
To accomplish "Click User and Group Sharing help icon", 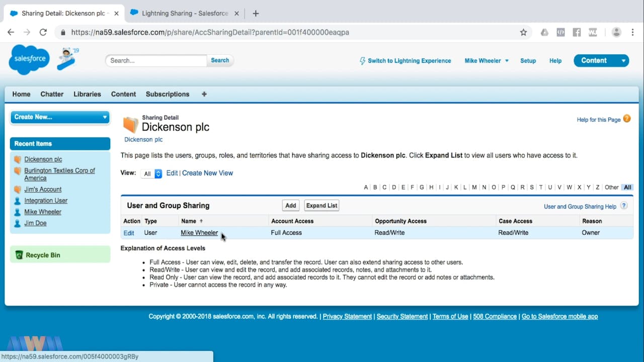I will click(624, 206).
